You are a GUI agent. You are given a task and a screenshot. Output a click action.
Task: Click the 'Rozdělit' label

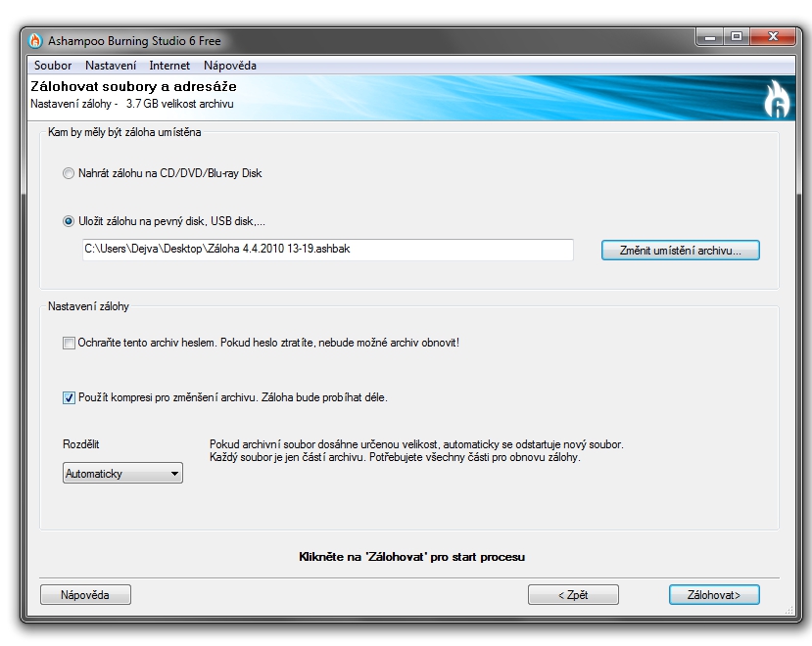[x=80, y=444]
